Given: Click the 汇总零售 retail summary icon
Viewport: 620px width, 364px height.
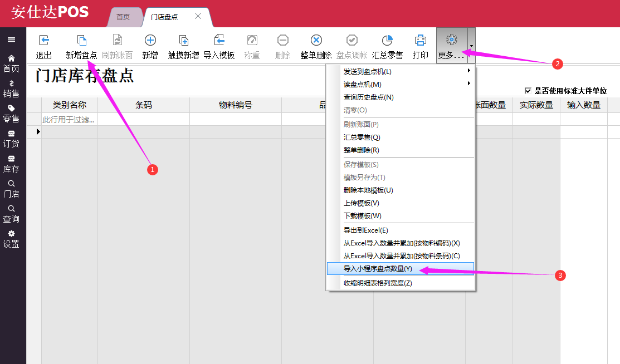Looking at the screenshot, I should pyautogui.click(x=387, y=41).
